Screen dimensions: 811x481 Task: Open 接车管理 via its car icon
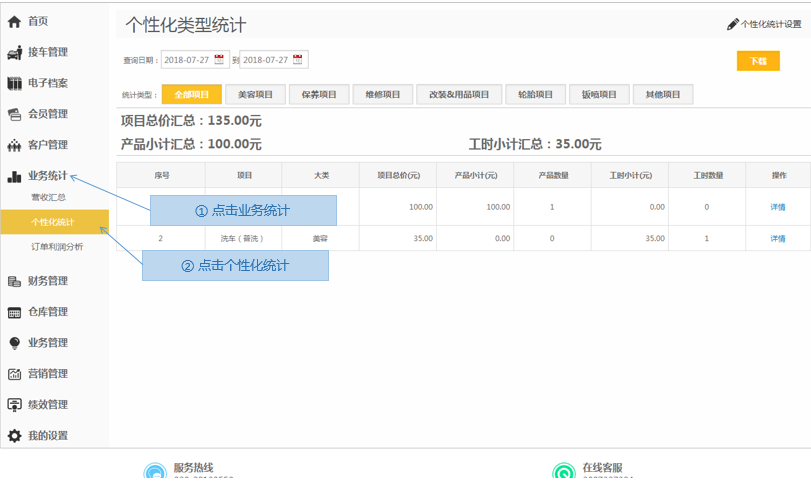coord(14,52)
